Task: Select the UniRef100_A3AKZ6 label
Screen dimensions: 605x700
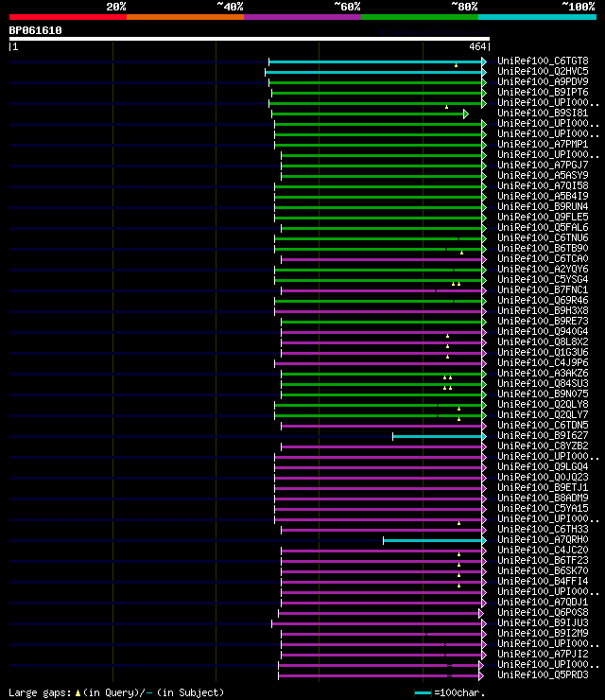Action: click(543, 374)
